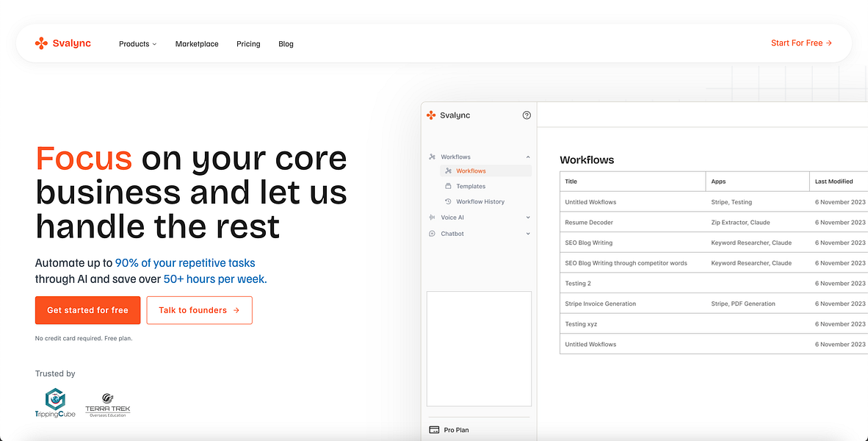
Task: Click the Pro Plan card icon
Action: click(434, 430)
